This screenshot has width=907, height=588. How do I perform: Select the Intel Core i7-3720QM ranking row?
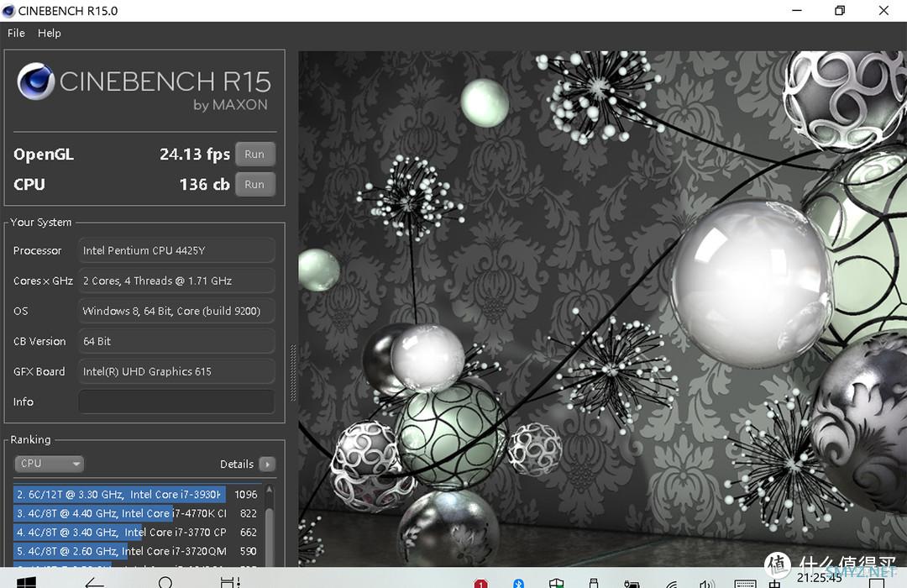(137, 551)
